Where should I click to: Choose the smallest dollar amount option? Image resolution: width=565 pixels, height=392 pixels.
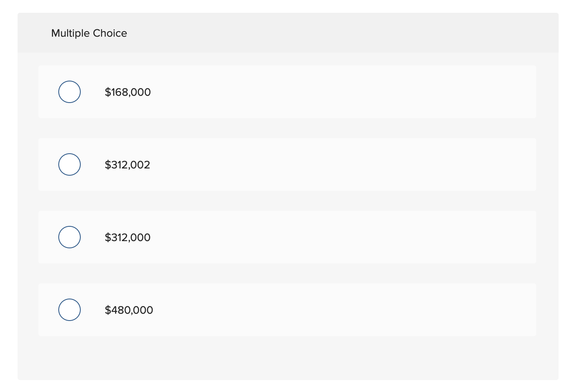coord(70,92)
